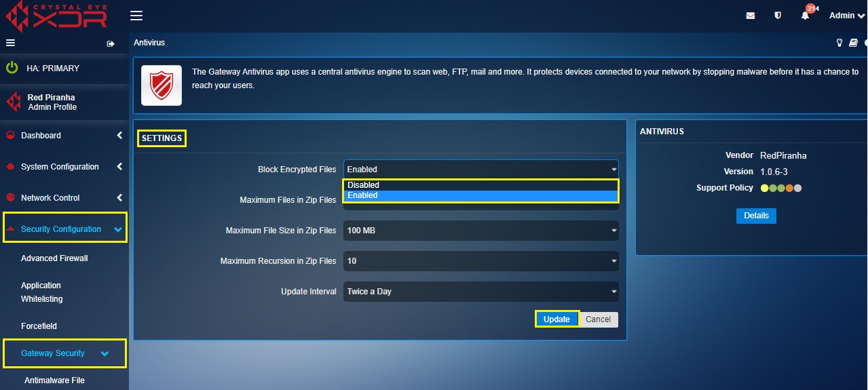
Task: Click the Cancel button
Action: [x=598, y=319]
